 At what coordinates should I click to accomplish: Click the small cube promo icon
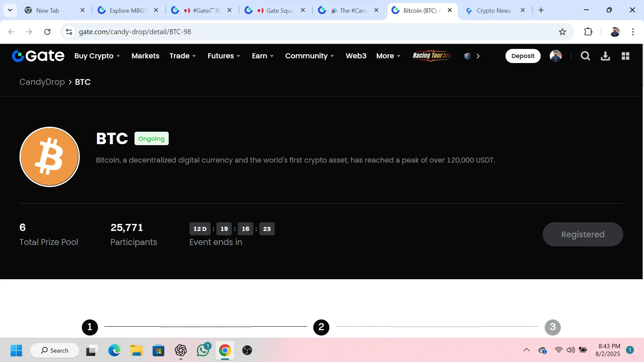click(x=468, y=56)
